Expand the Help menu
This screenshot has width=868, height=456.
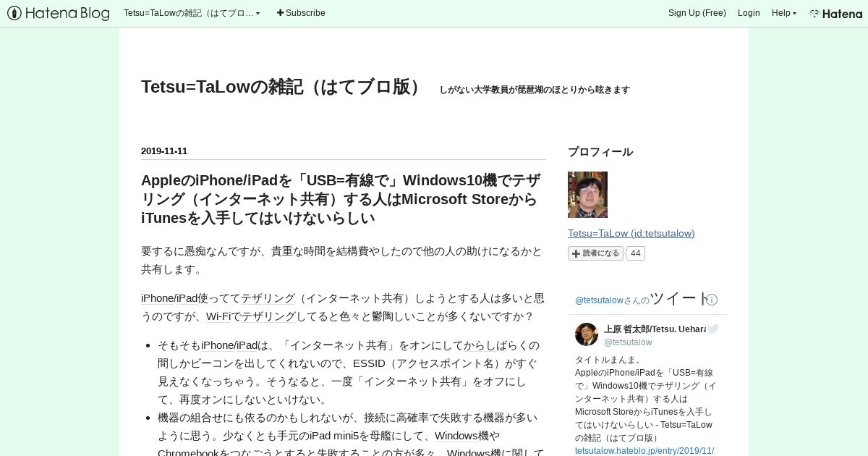tap(784, 13)
